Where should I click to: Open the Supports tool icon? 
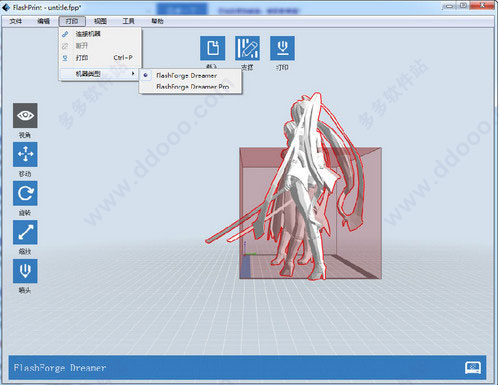(247, 48)
